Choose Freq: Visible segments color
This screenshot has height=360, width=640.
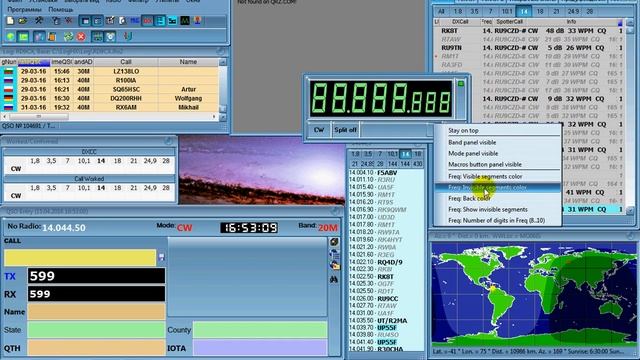click(x=485, y=176)
